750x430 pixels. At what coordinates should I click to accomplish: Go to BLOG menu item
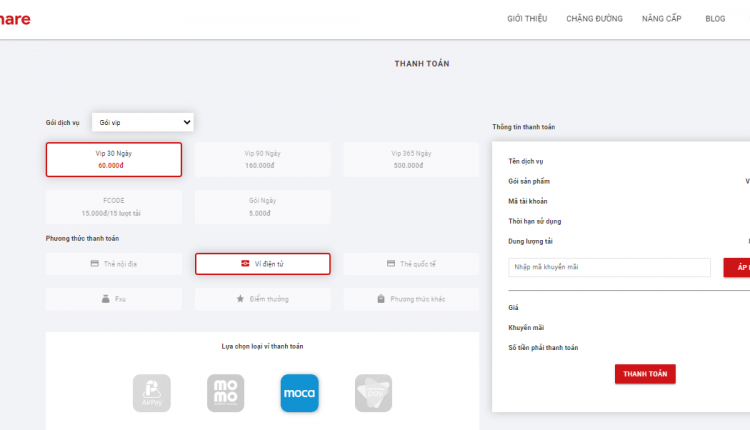coord(715,19)
